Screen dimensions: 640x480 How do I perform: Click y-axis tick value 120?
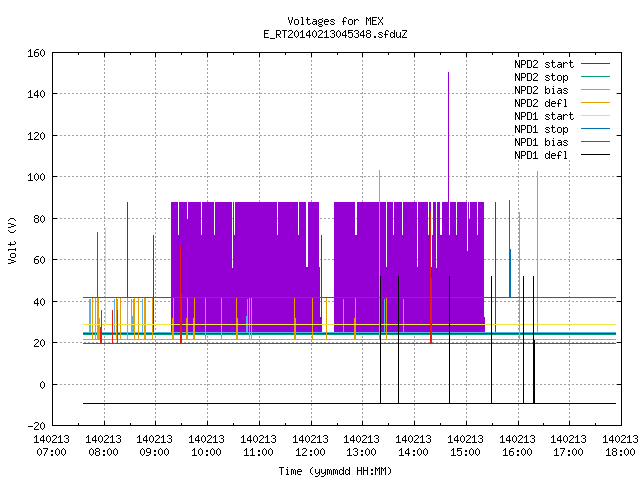[36, 136]
